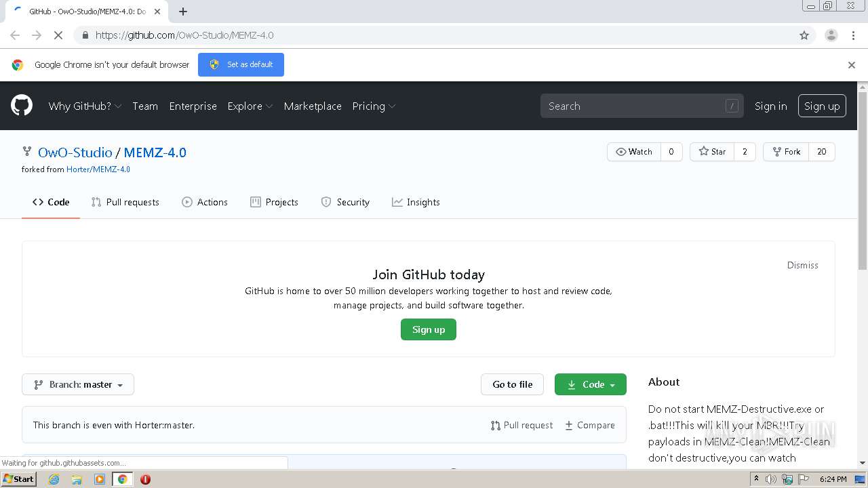Open Windows Explorer folder in taskbar
This screenshot has width=868, height=488.
(x=77, y=479)
